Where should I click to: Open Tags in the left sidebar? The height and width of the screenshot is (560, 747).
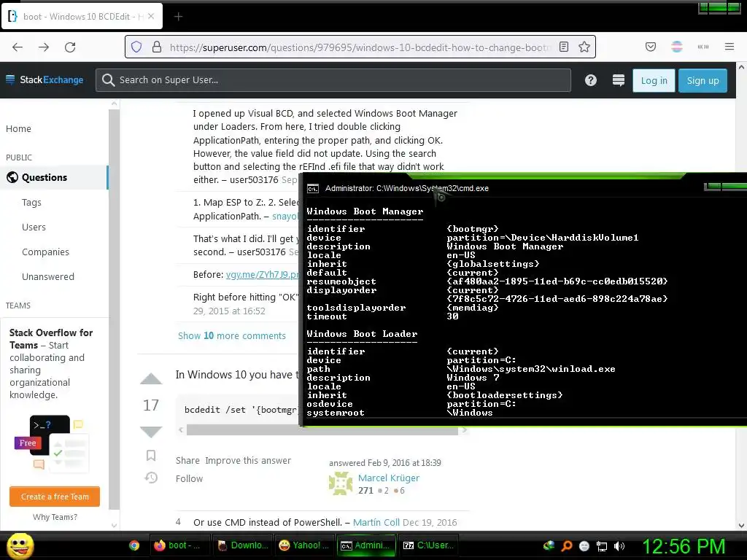tap(31, 203)
